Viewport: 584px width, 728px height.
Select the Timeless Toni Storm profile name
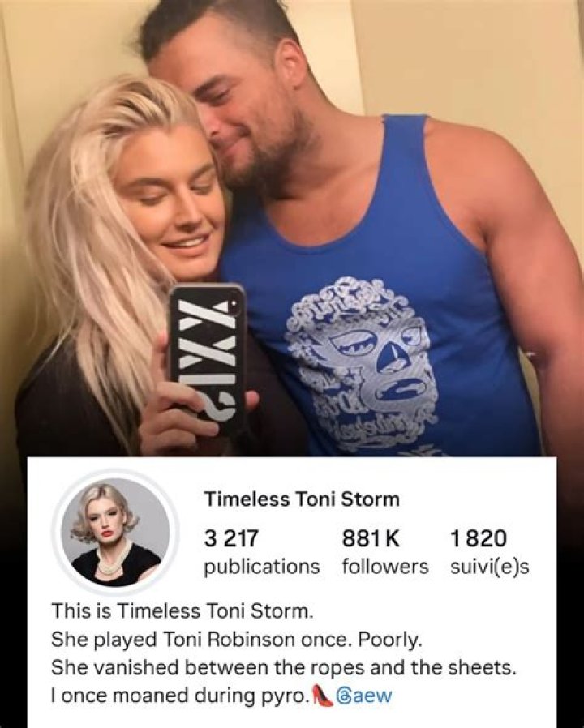[x=302, y=499]
